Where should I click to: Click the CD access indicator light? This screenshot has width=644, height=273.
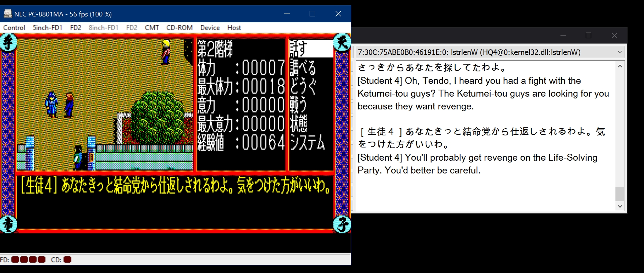[67, 260]
